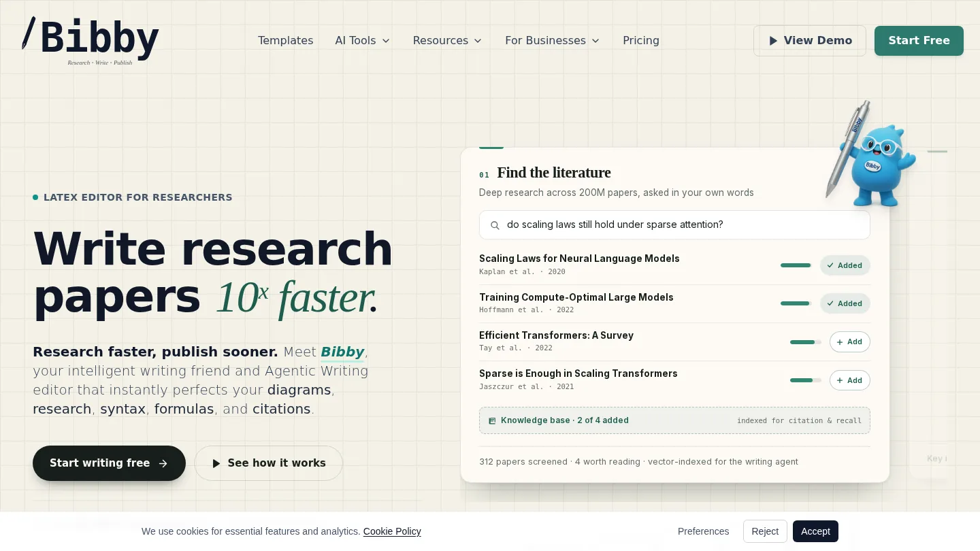Click the literature search query field
The width and height of the screenshot is (980, 551).
click(x=674, y=225)
